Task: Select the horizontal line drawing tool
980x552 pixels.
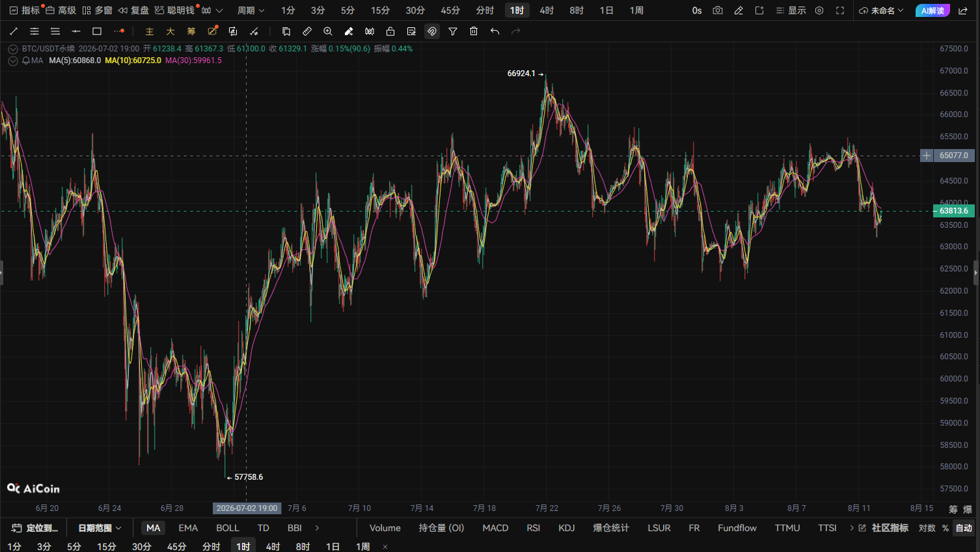Action: tap(76, 31)
